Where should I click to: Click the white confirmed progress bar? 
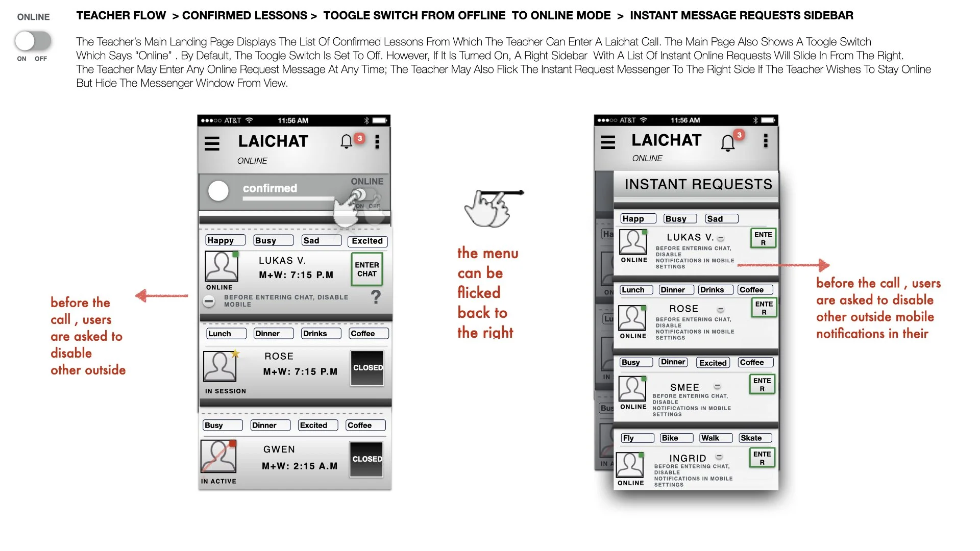pyautogui.click(x=288, y=198)
